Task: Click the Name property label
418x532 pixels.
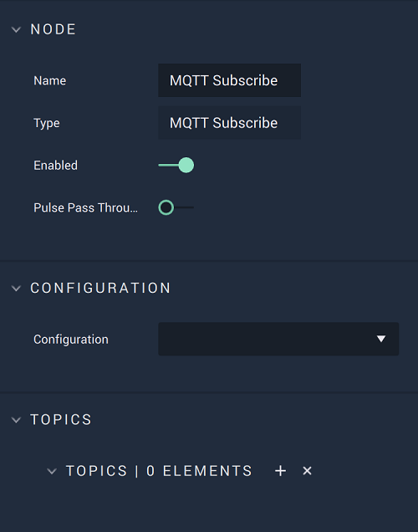Action: pyautogui.click(x=50, y=81)
